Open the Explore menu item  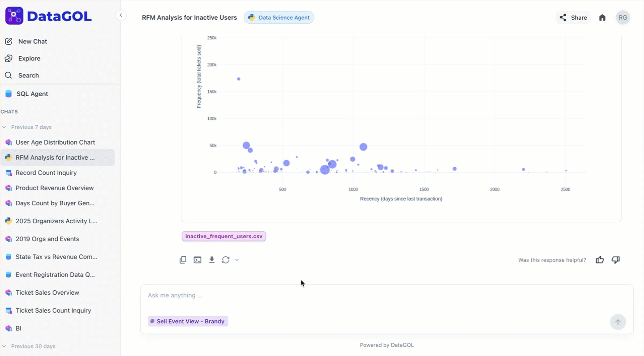[29, 59]
